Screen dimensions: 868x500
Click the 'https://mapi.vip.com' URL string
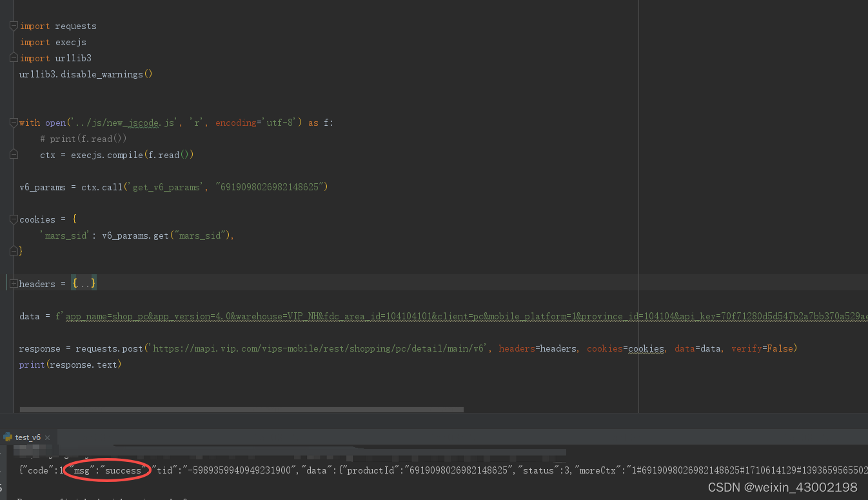coord(318,348)
